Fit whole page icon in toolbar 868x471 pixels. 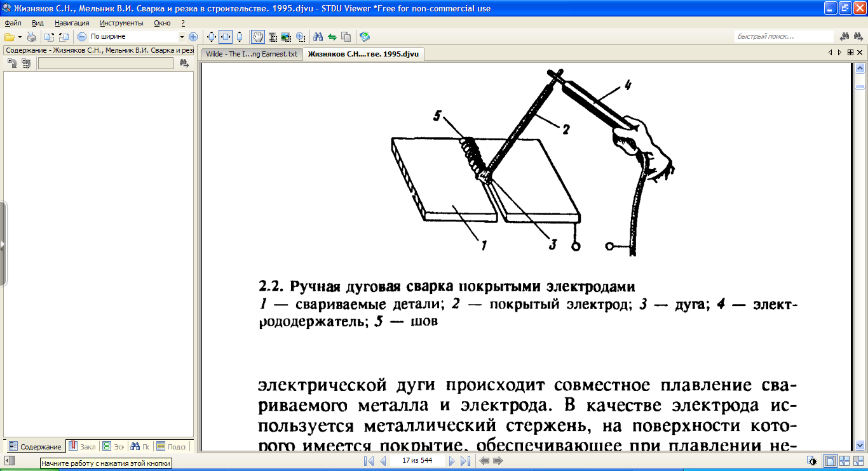[x=212, y=37]
